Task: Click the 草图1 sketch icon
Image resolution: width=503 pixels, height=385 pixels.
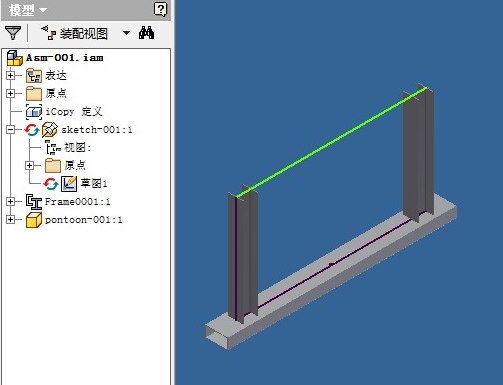Action: tap(69, 184)
